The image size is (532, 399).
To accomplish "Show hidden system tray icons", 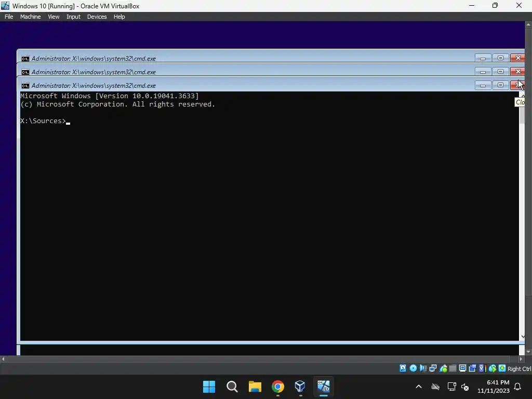I will click(419, 387).
